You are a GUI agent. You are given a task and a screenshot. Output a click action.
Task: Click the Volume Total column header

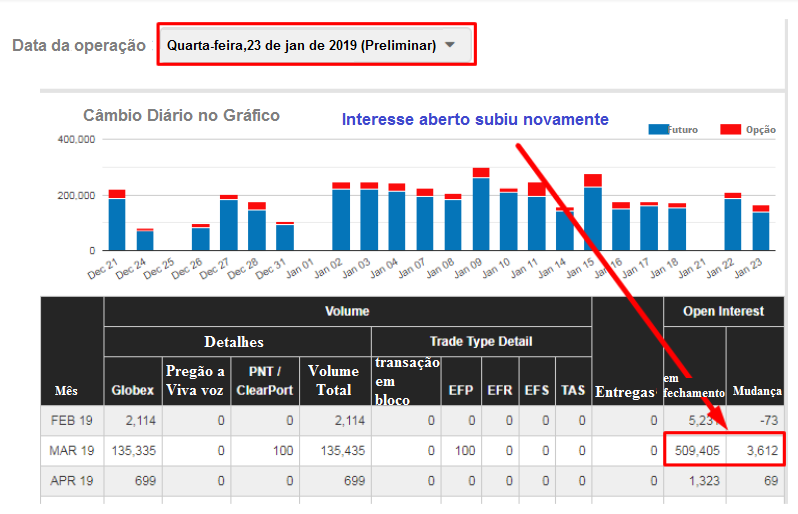(x=334, y=381)
